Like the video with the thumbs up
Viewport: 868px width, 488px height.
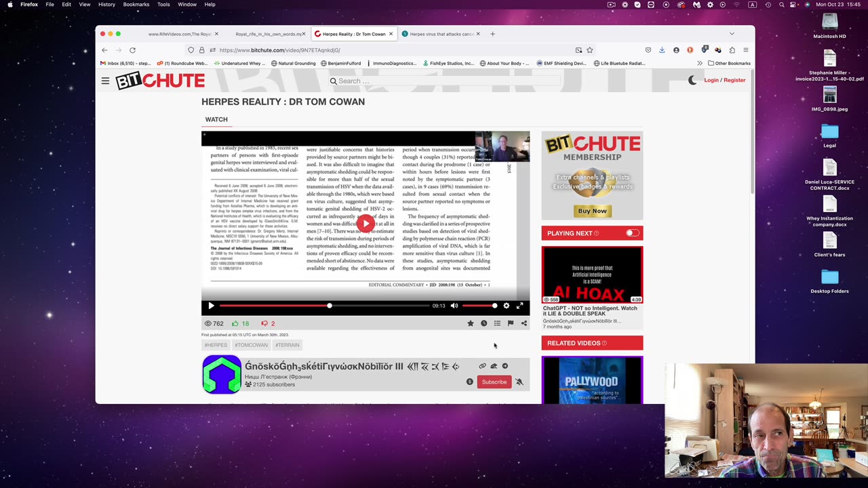(x=235, y=323)
